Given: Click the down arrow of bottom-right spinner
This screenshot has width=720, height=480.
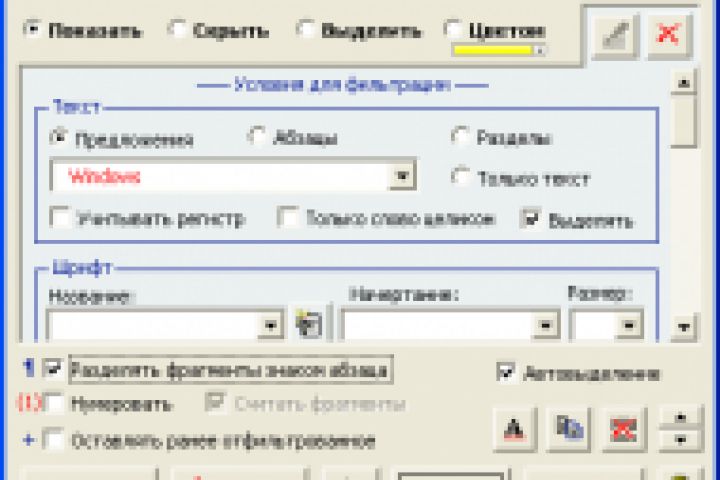Looking at the screenshot, I should (x=681, y=440).
